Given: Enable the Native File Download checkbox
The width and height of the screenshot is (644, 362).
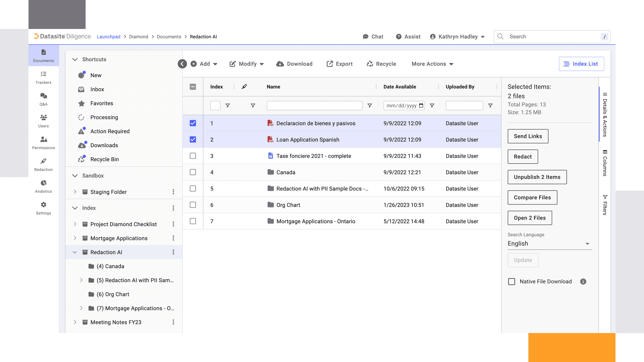Looking at the screenshot, I should (511, 281).
